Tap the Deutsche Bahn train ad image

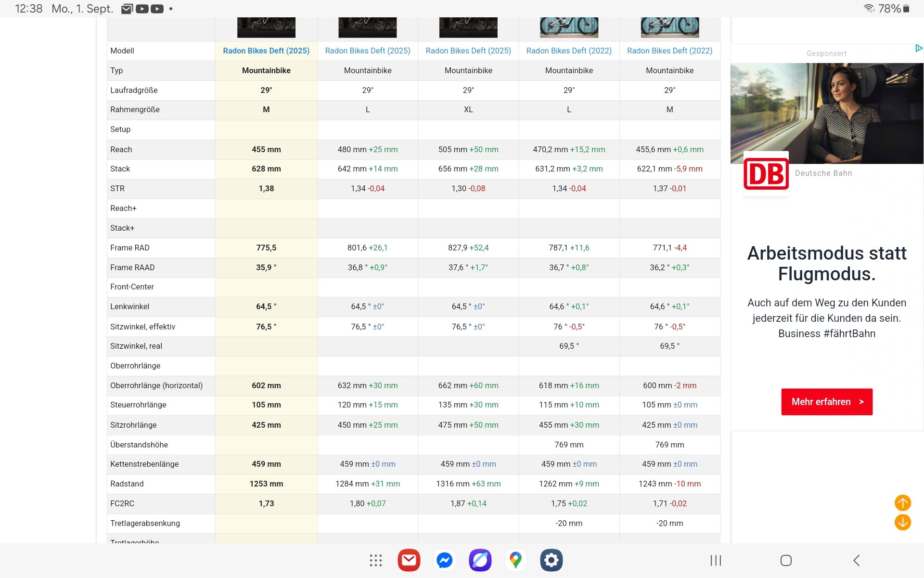826,113
